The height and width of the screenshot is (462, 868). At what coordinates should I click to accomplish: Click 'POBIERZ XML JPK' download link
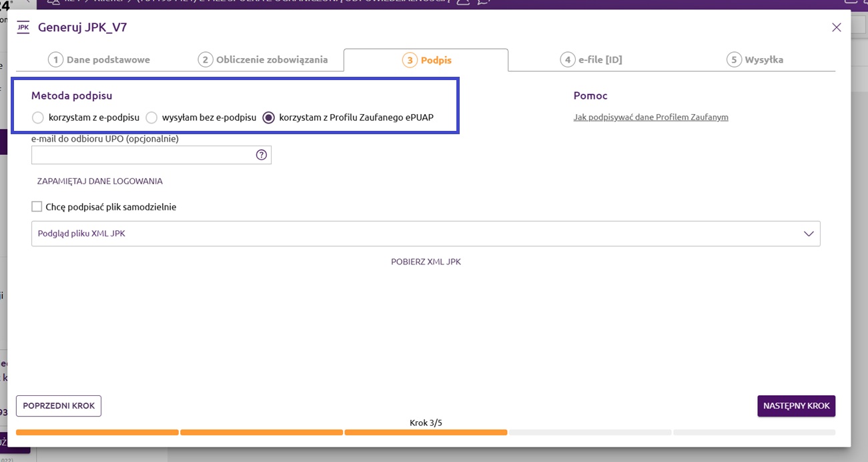pyautogui.click(x=426, y=262)
